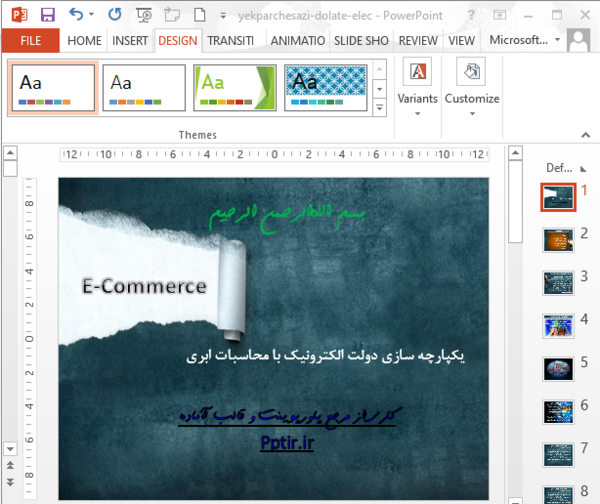Open PowerPoint Help question mark
This screenshot has height=504, width=600.
471,15
